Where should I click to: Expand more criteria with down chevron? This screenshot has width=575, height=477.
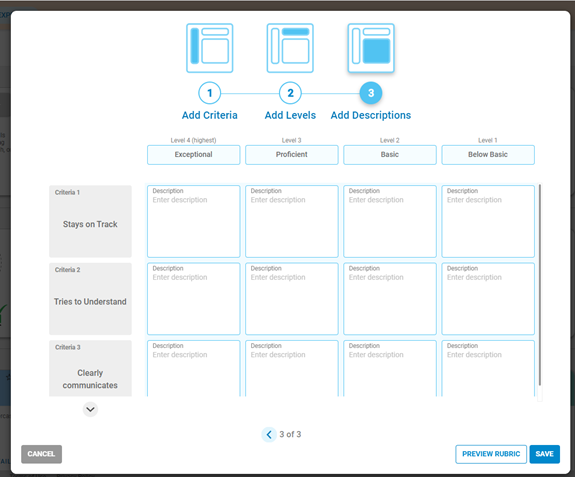(x=90, y=409)
